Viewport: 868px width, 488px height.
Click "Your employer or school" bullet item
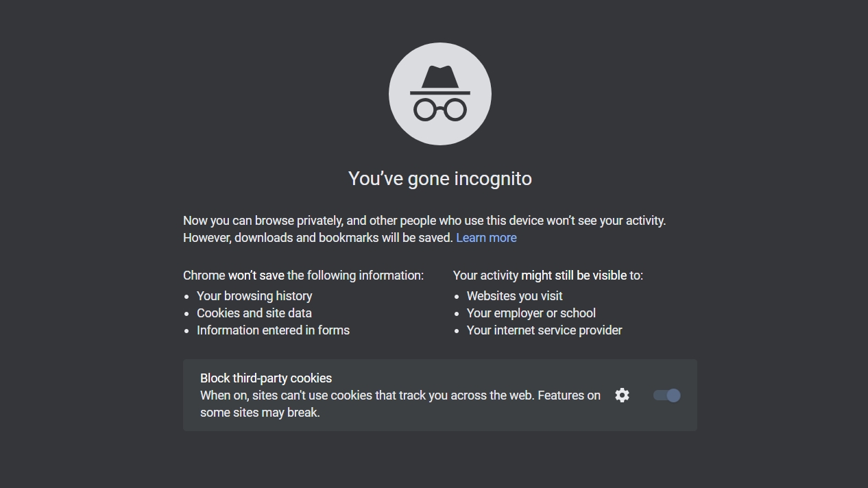coord(531,313)
